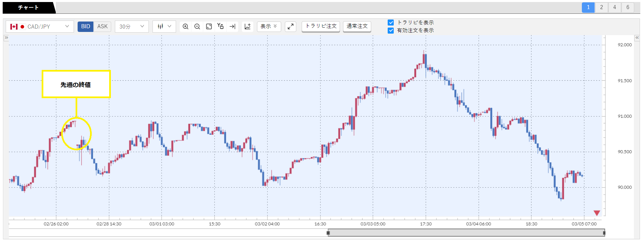Screen dimensions: 644x241
Task: Open the candlestick chart type dropdown
Action: [x=164, y=27]
